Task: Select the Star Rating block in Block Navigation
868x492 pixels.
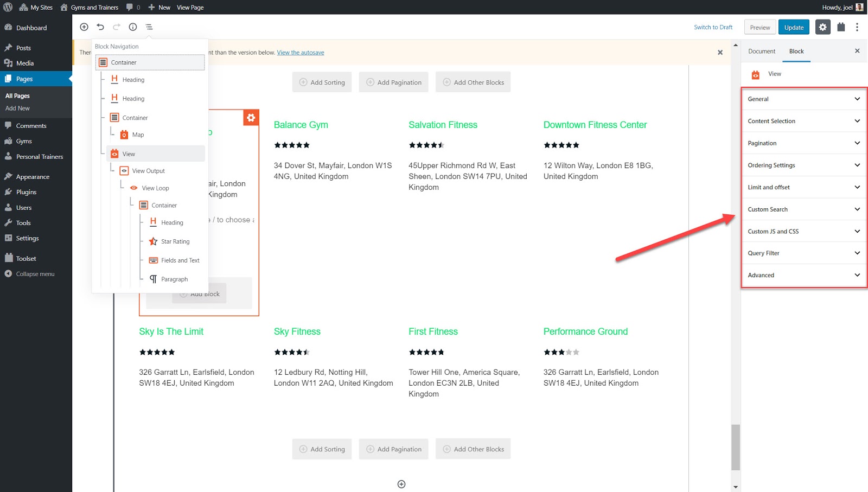Action: [x=173, y=241]
